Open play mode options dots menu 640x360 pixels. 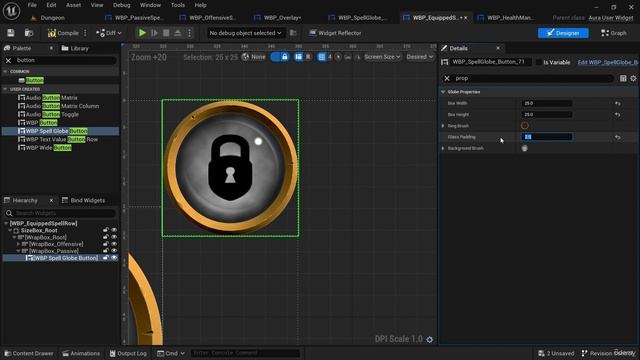[x=189, y=33]
